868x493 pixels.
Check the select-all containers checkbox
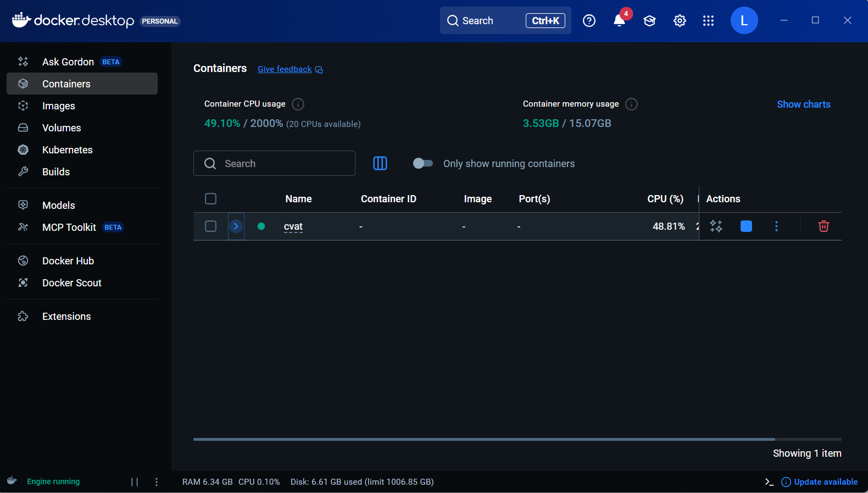[210, 198]
